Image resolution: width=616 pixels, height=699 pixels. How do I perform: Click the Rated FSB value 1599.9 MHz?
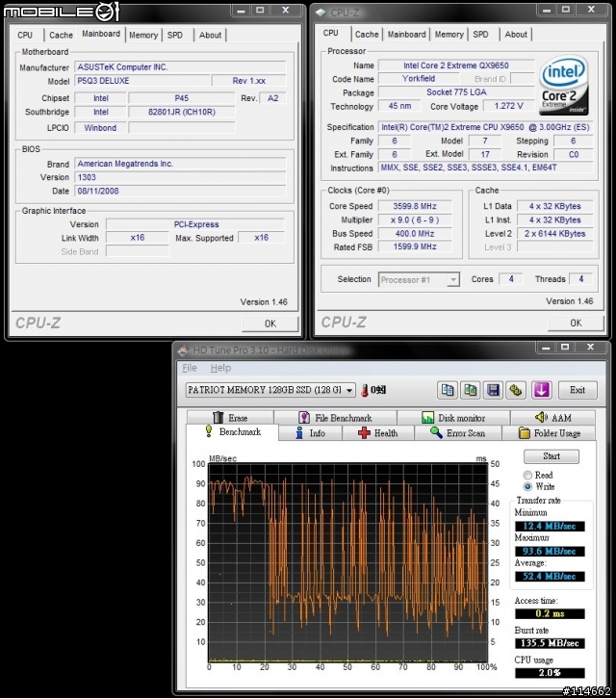click(415, 246)
